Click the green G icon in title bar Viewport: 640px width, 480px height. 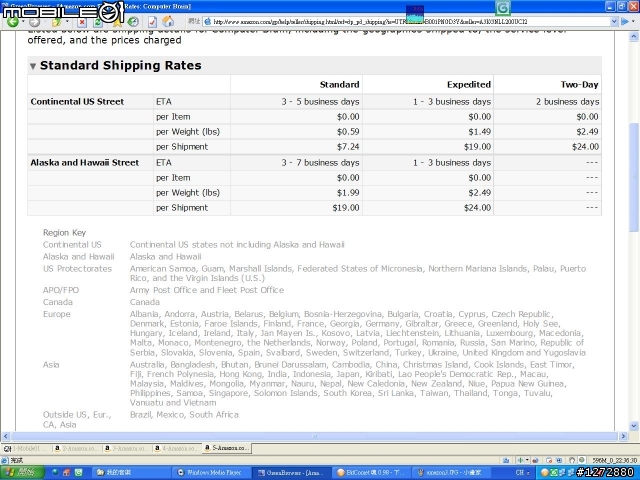[x=503, y=7]
